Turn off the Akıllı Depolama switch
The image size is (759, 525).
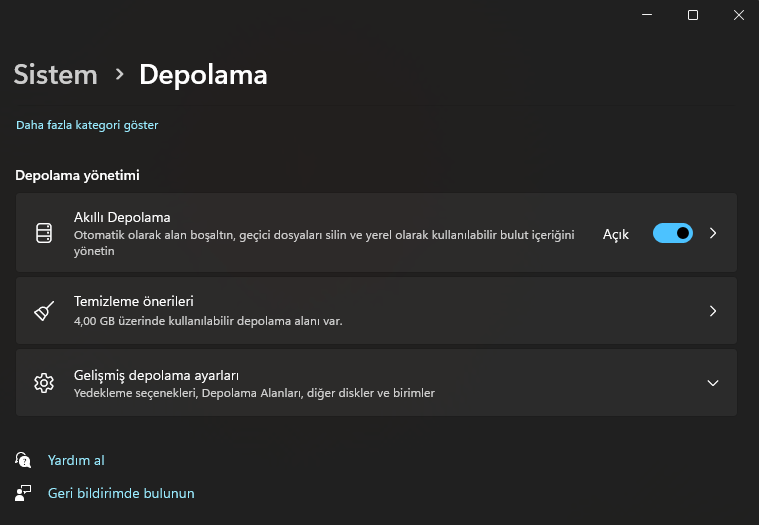coord(672,233)
